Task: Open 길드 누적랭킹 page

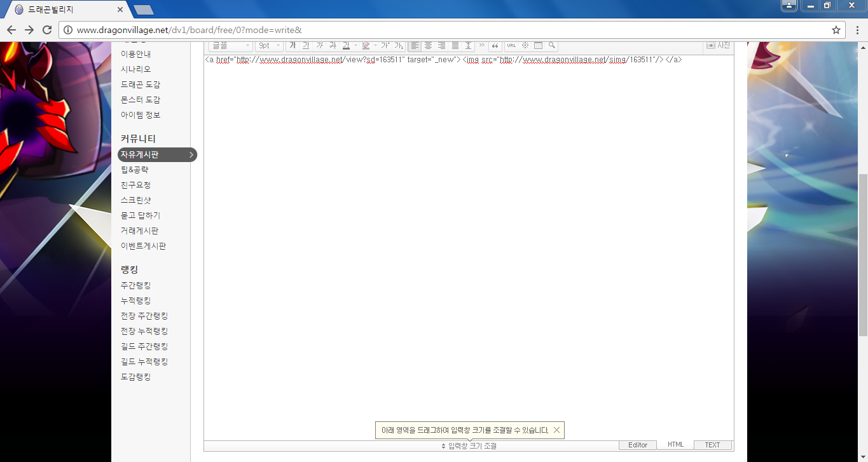Action: pyautogui.click(x=144, y=362)
